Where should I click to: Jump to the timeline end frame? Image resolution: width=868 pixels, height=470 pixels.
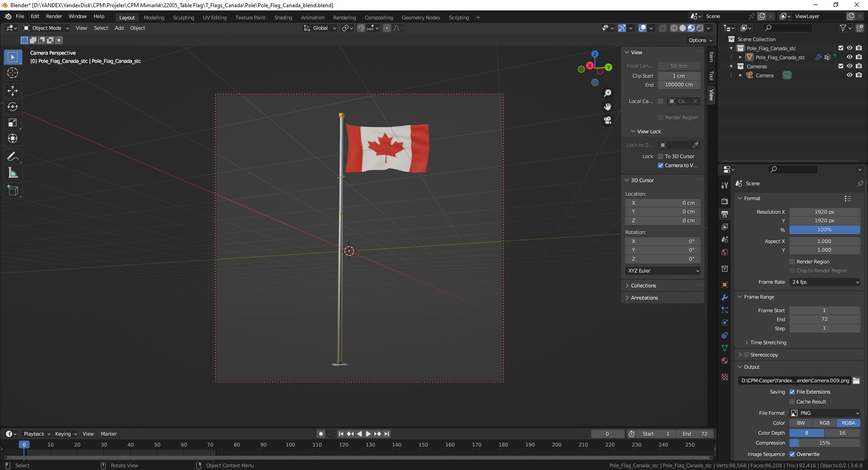[x=387, y=434]
